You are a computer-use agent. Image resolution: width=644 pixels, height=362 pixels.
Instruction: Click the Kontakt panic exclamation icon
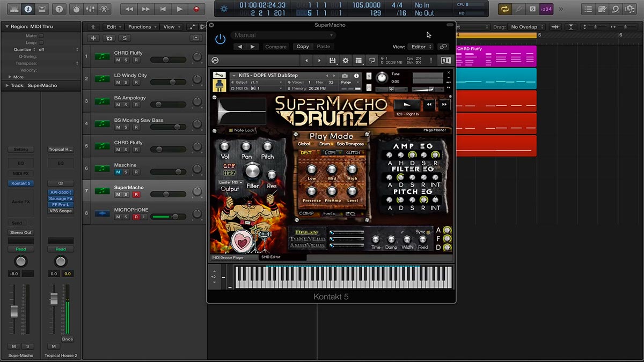(x=431, y=61)
